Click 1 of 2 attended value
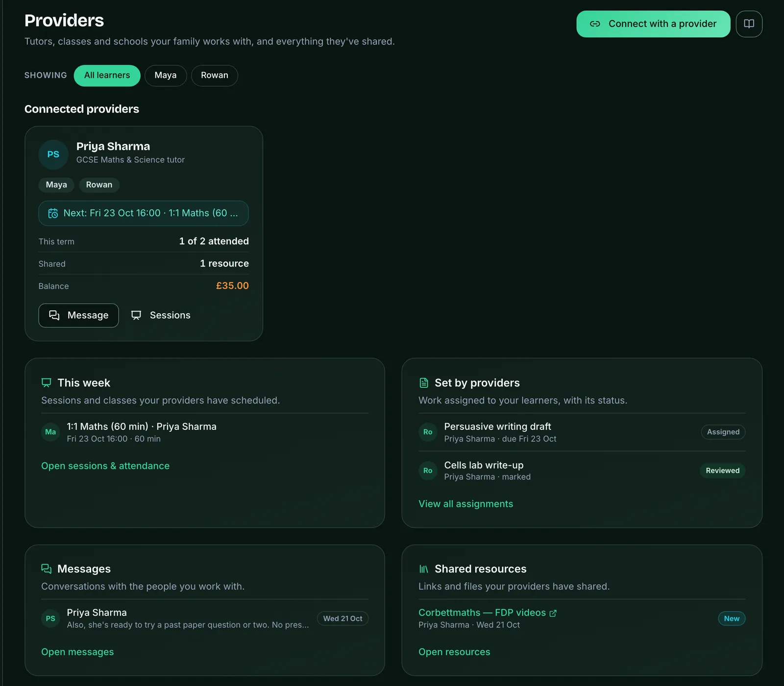Image resolution: width=784 pixels, height=686 pixels. click(214, 241)
